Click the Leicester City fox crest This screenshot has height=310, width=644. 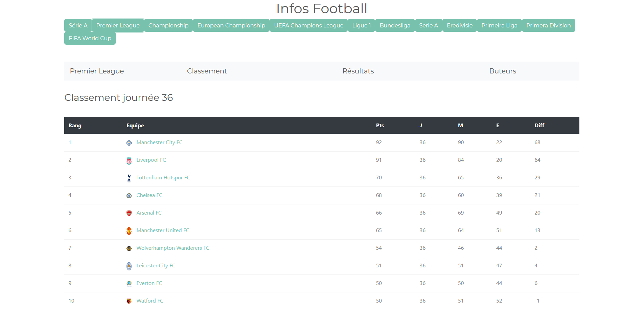(x=129, y=266)
